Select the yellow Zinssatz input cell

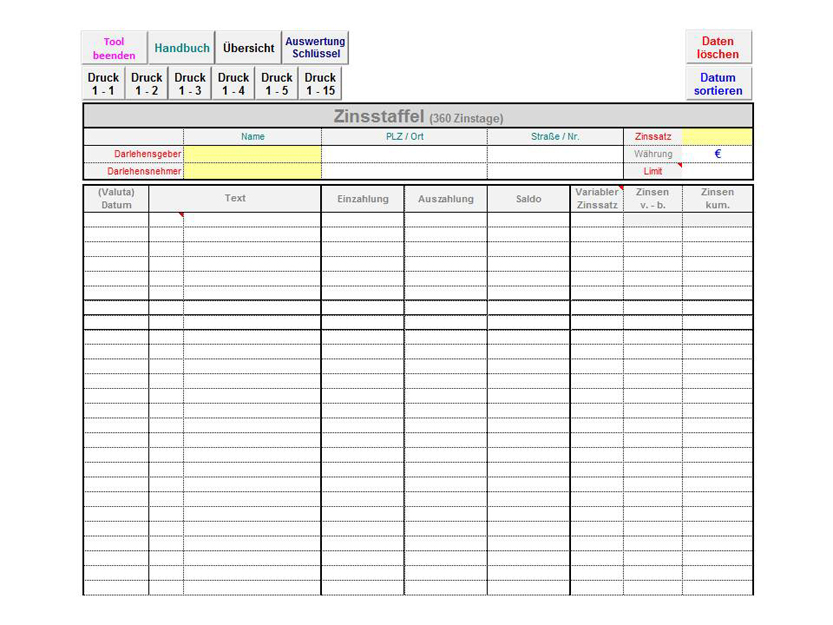pos(717,137)
